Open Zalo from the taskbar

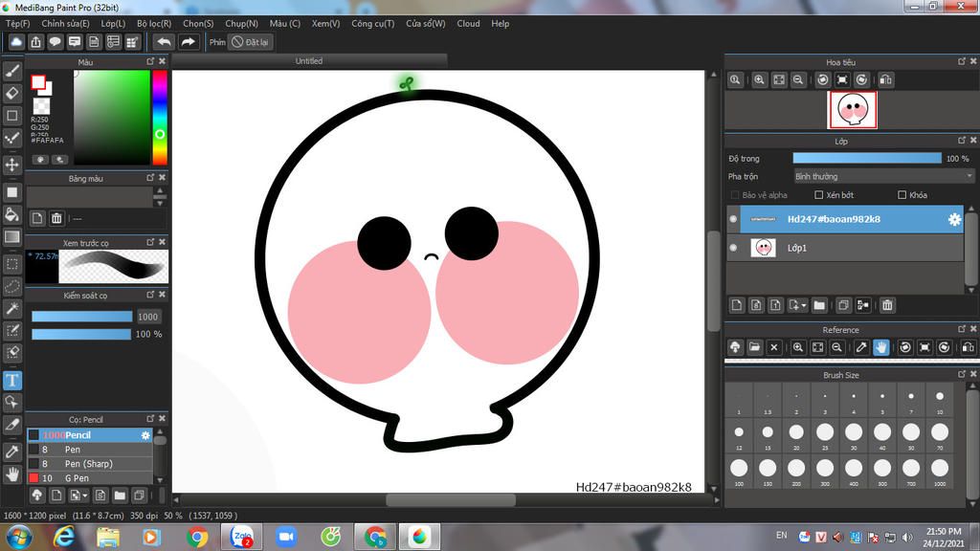click(242, 538)
